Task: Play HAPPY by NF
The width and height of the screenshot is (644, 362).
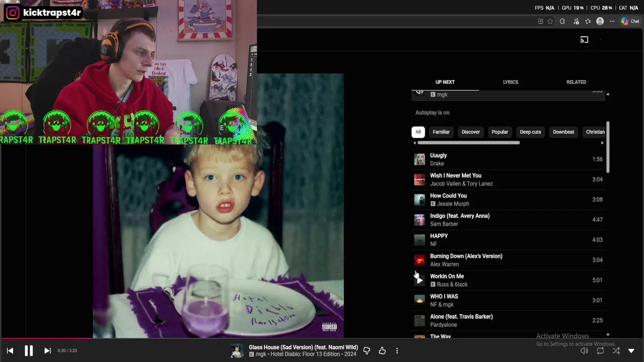Action: click(x=508, y=240)
